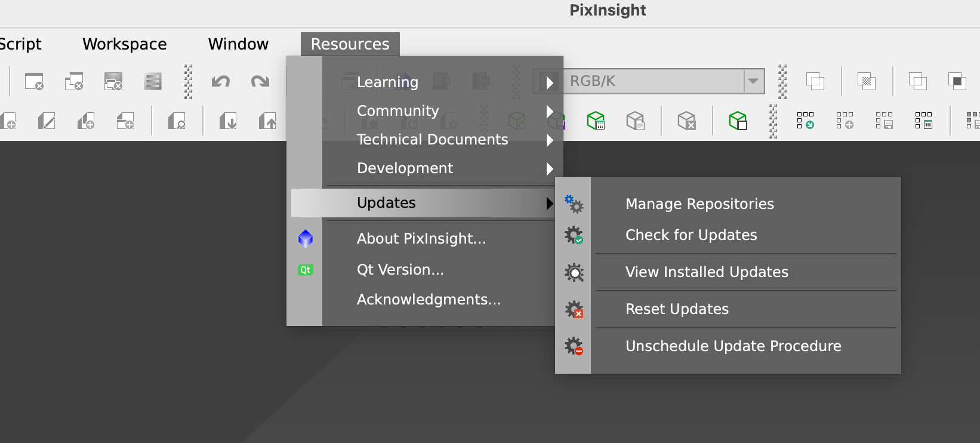
Task: Open the Window menu
Action: pos(238,44)
